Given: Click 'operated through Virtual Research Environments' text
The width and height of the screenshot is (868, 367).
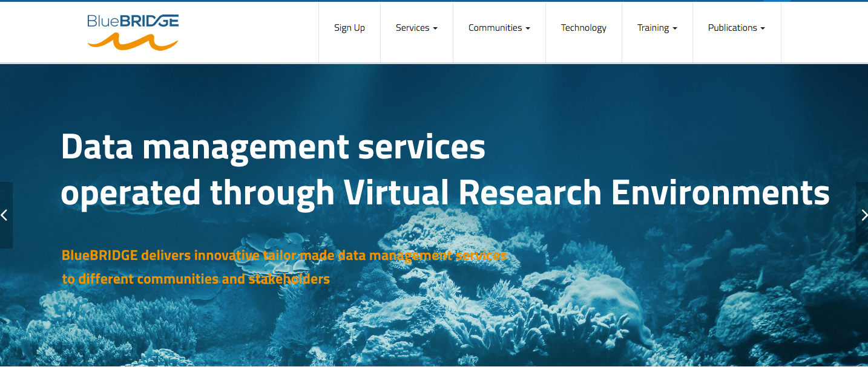Looking at the screenshot, I should (x=445, y=193).
